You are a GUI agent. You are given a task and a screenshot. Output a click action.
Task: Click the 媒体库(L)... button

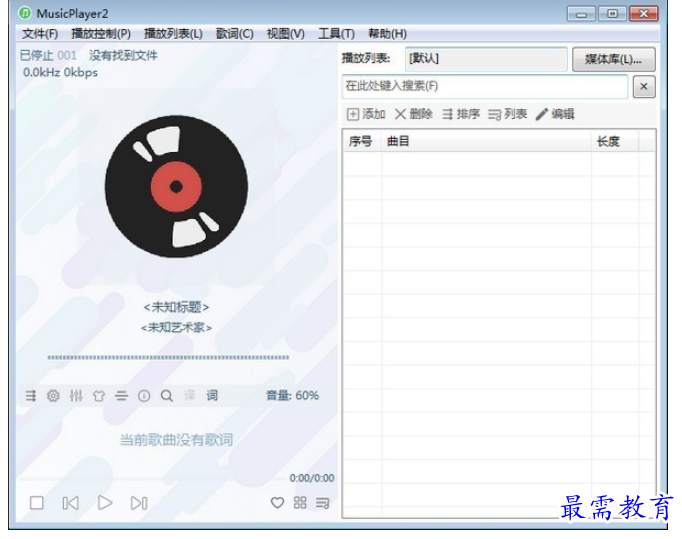613,59
